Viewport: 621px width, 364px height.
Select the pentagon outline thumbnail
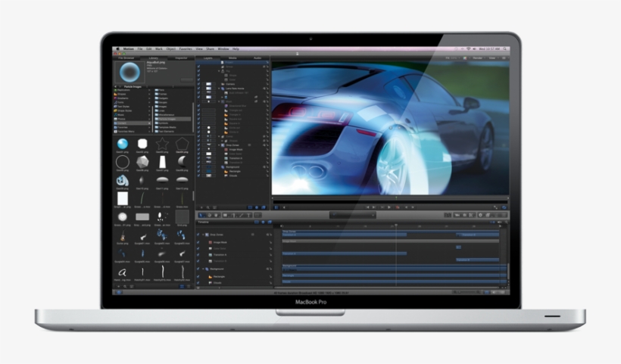(x=182, y=144)
